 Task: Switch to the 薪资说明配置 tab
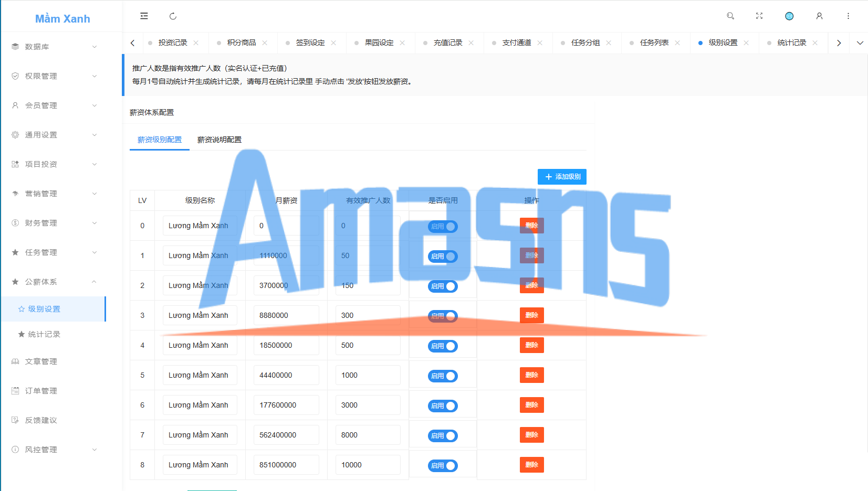click(x=219, y=140)
